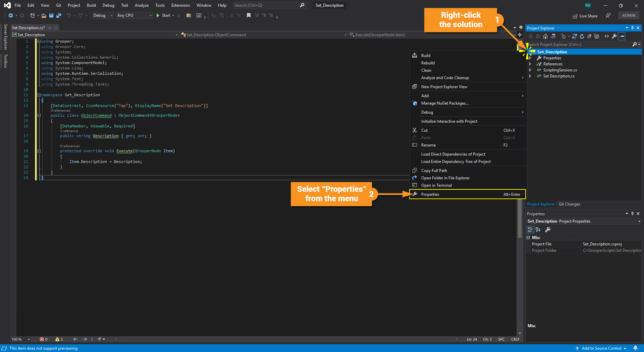Click the View Code icon in Project Explorer
The height and width of the screenshot is (352, 644).
[x=607, y=36]
